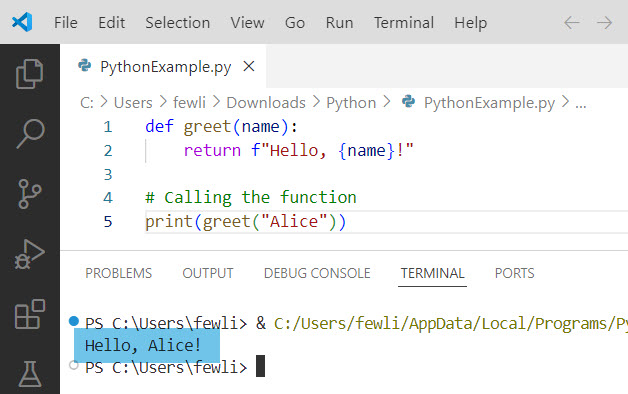Select the TERMINAL panel tab
The image size is (628, 394).
[433, 273]
